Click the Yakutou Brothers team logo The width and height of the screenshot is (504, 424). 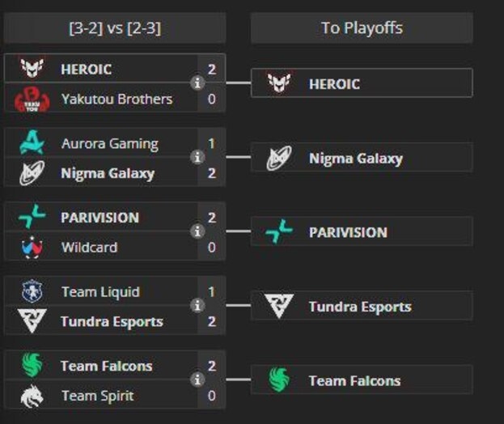click(x=32, y=100)
